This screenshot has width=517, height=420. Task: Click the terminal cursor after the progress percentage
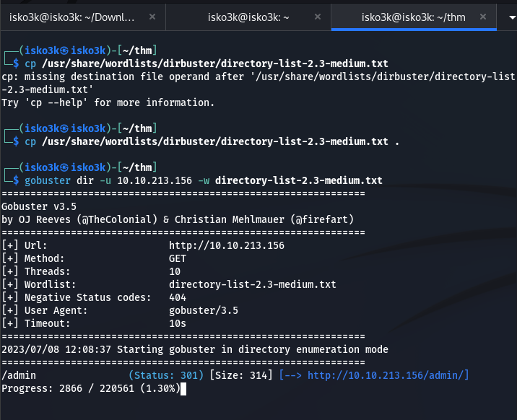tap(184, 388)
